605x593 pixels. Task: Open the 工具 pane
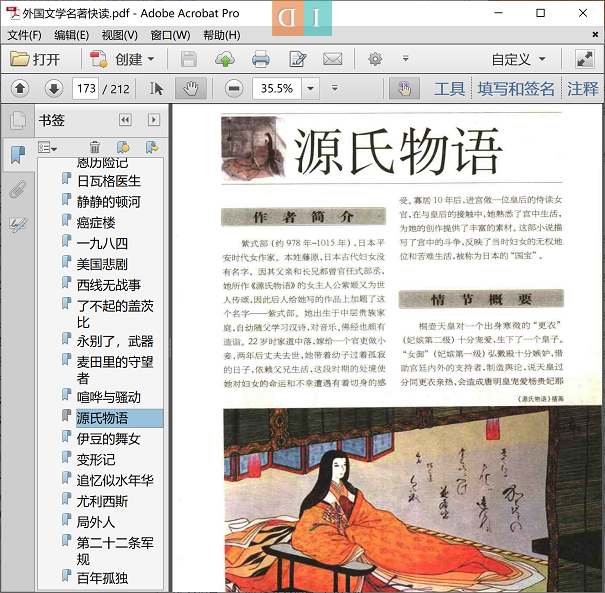tap(450, 89)
